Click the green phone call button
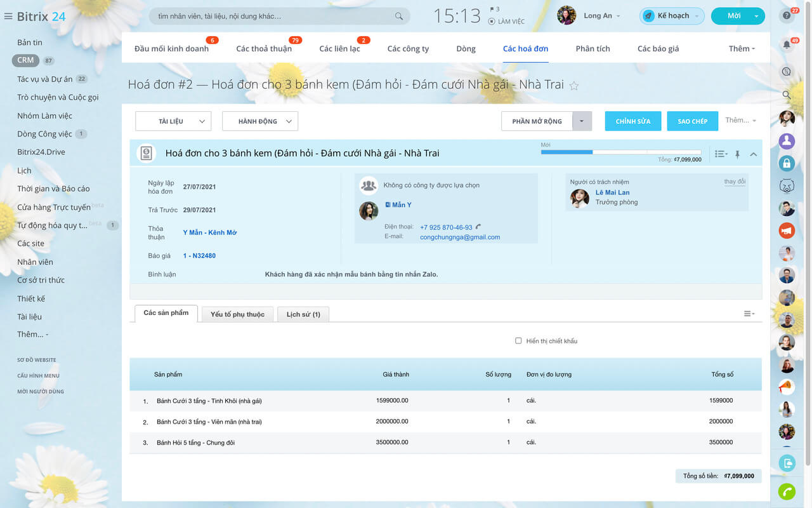Viewport: 812px width, 508px height. click(787, 491)
